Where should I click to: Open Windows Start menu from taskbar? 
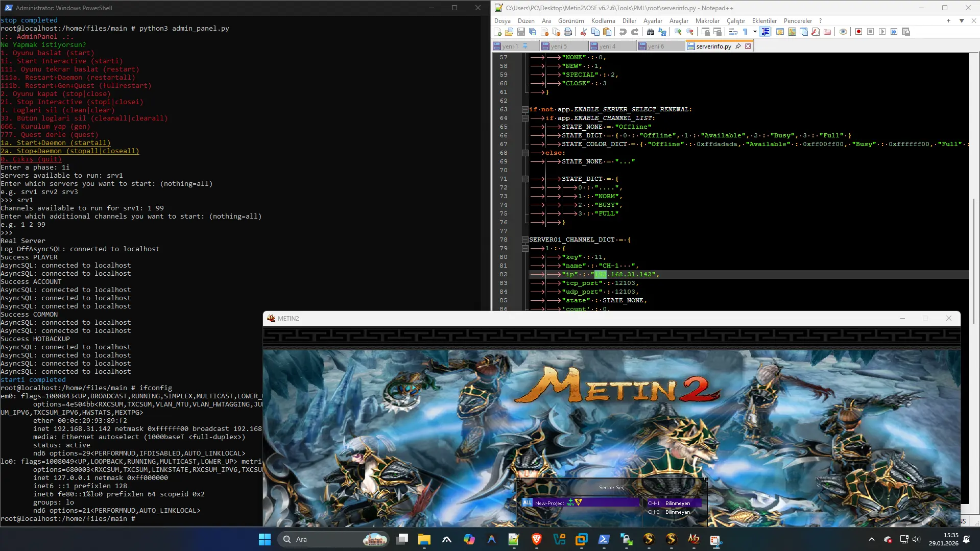point(265,539)
